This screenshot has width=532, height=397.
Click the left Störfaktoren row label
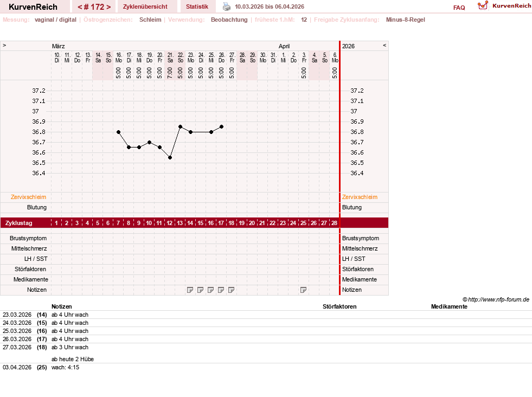coord(30,269)
